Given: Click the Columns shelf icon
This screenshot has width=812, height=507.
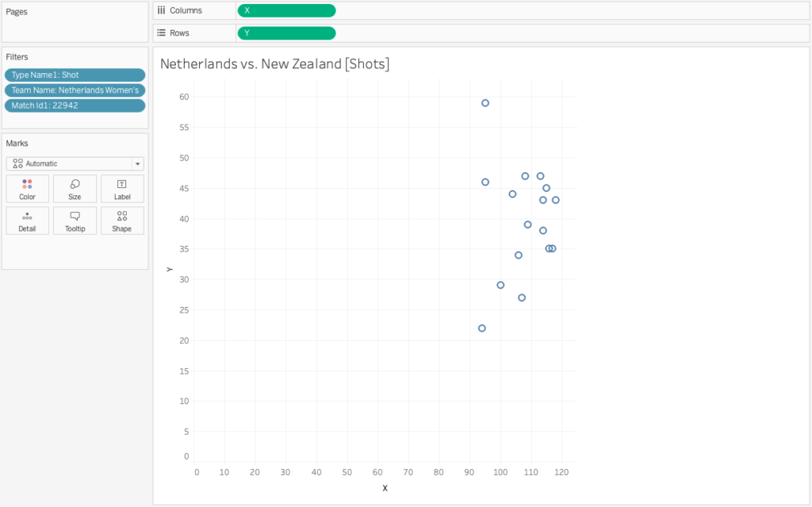Looking at the screenshot, I should coord(162,10).
